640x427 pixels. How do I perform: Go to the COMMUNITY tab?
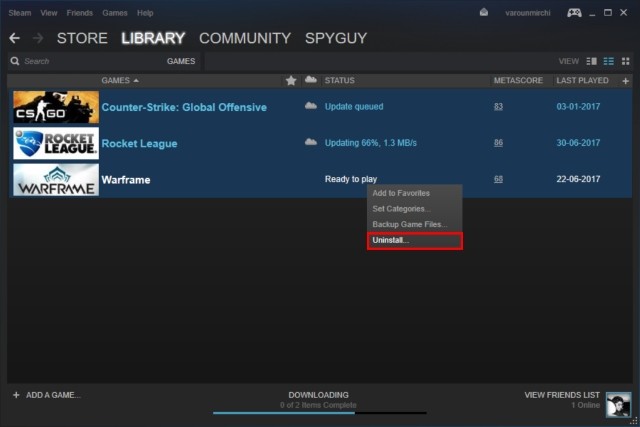pyautogui.click(x=245, y=38)
